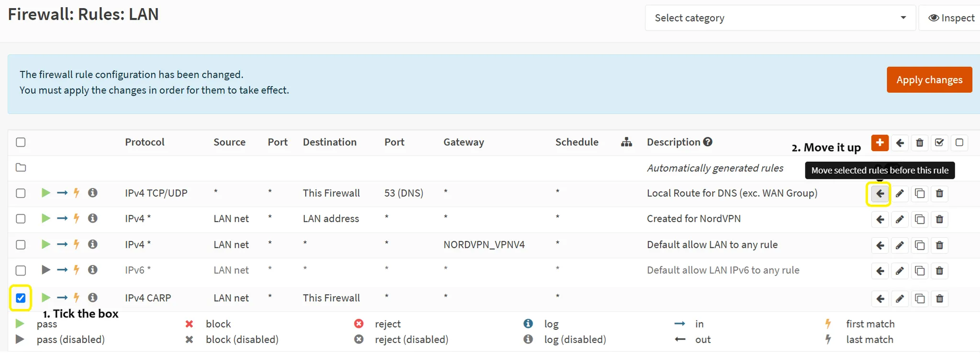Move selected rules before Local Route DNS rule
Viewport: 980px width, 353px height.
pyautogui.click(x=880, y=194)
